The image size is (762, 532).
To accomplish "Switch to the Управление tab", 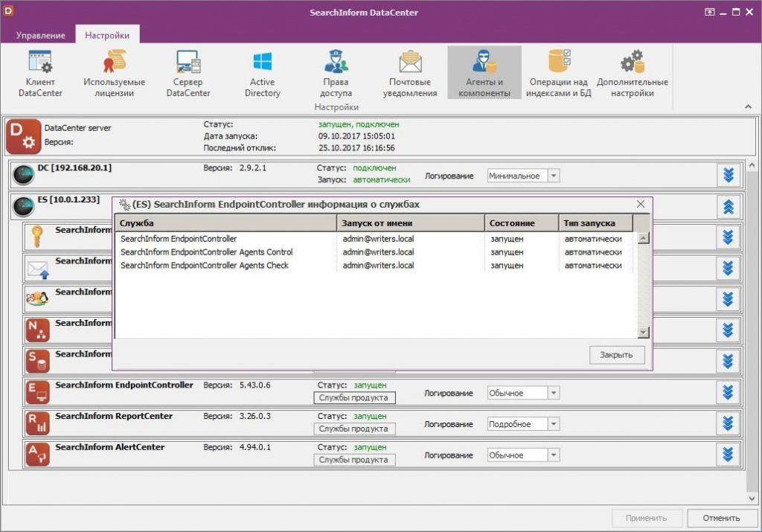I will pos(40,36).
